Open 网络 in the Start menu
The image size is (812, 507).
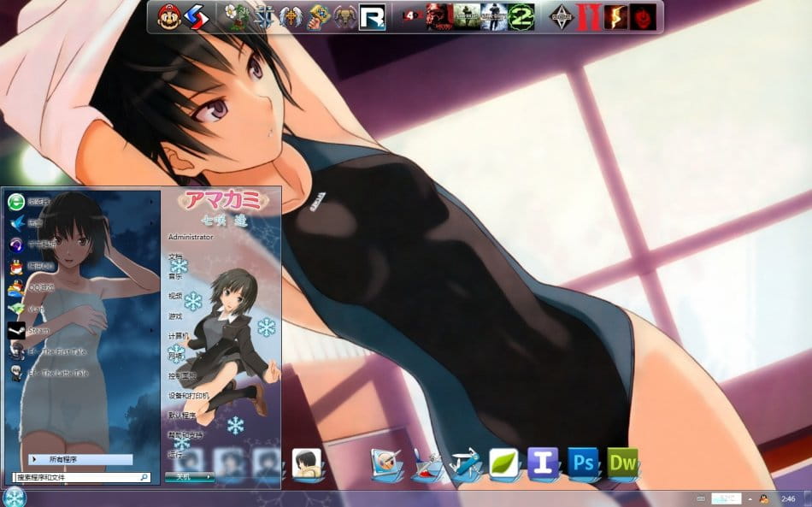[x=175, y=356]
